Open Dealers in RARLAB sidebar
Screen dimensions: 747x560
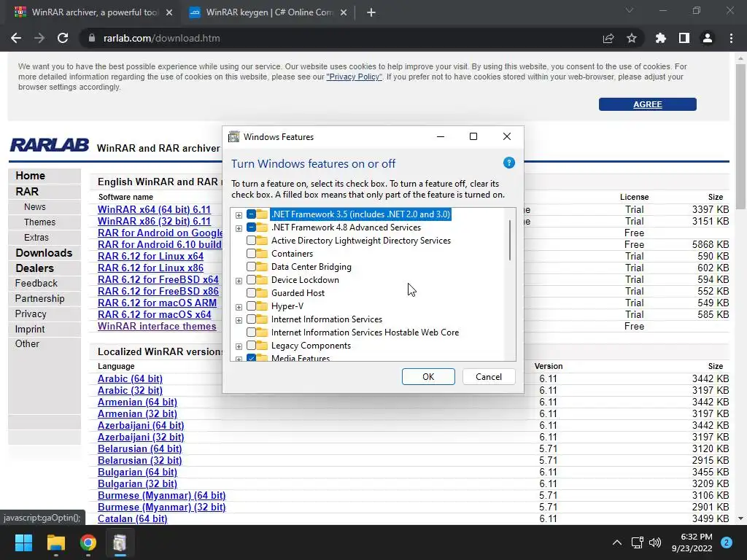click(x=34, y=268)
